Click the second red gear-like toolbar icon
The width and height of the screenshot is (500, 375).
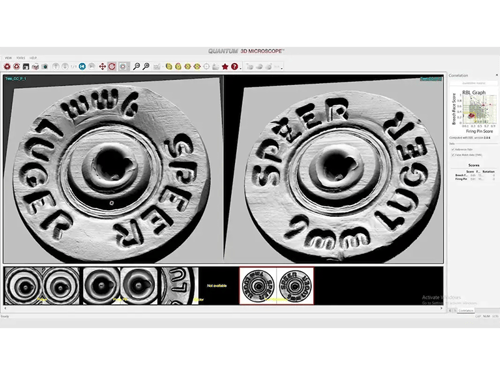(16, 67)
